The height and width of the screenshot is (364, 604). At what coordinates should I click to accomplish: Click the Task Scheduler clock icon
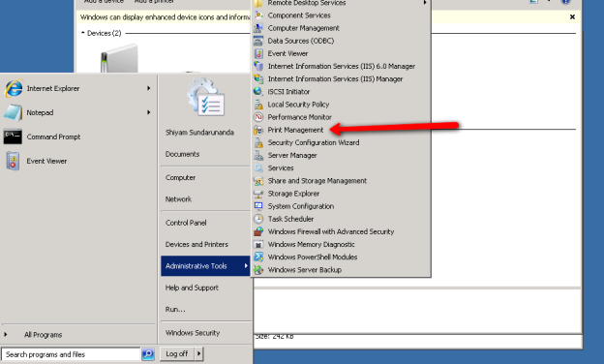point(258,219)
